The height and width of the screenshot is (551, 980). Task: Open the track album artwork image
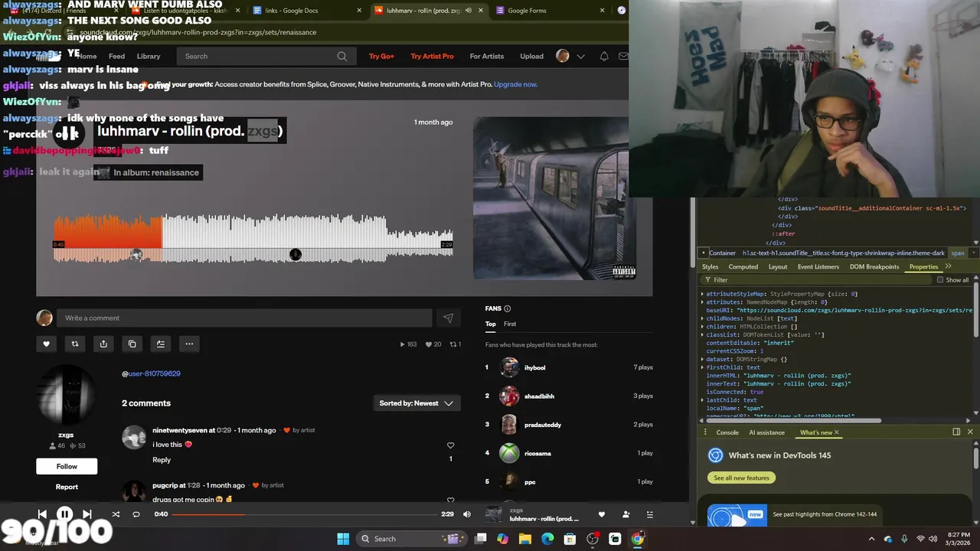coord(555,198)
